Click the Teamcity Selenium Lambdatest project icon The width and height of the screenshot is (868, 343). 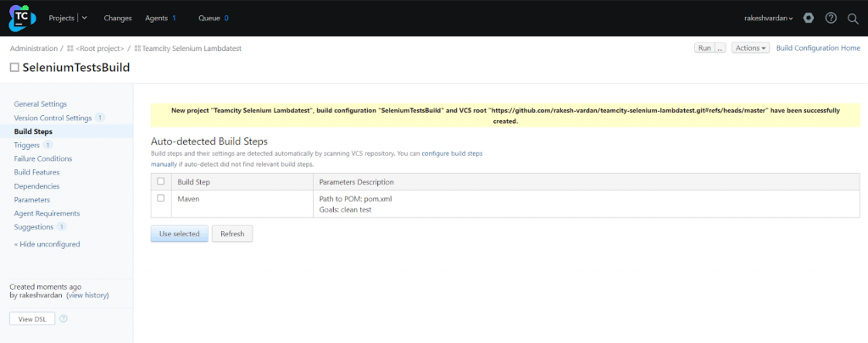pos(137,49)
